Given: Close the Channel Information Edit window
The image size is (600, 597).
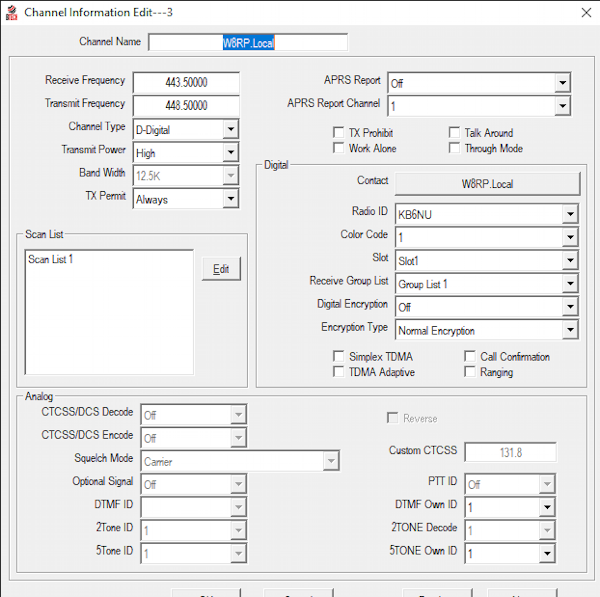Looking at the screenshot, I should [586, 12].
